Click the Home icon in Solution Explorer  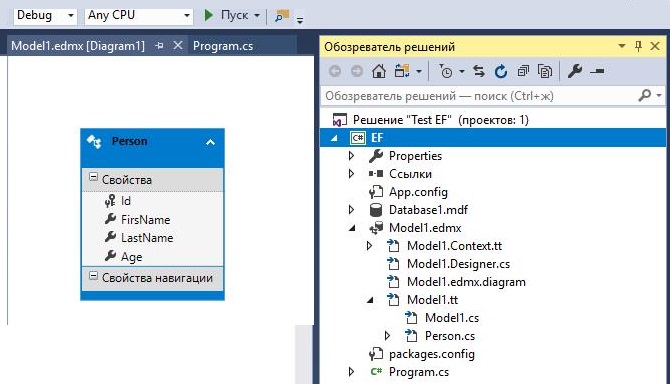pyautogui.click(x=379, y=71)
